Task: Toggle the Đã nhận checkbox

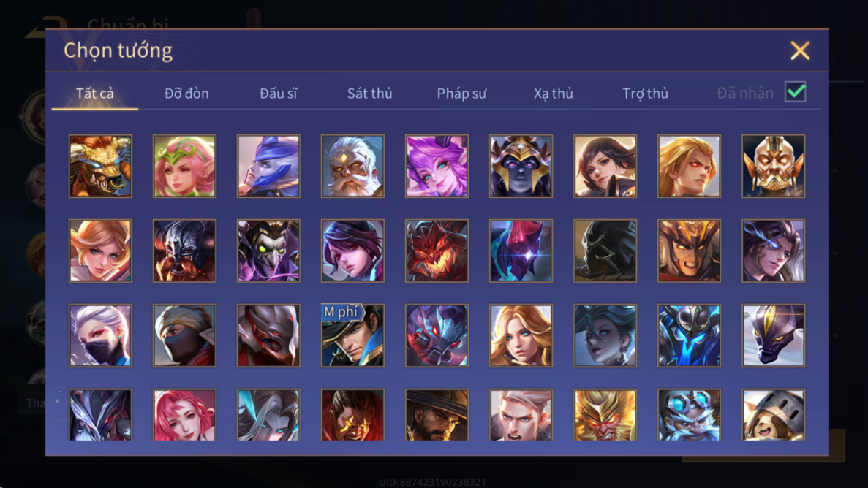Action: coord(796,92)
